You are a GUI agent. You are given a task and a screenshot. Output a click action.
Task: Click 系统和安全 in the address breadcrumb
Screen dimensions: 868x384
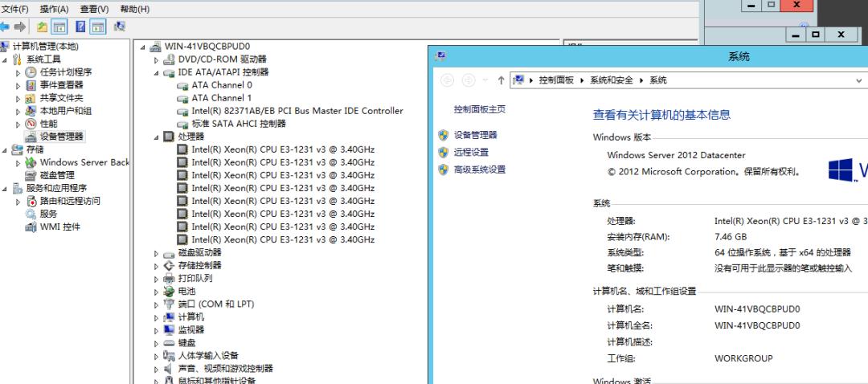pyautogui.click(x=611, y=80)
